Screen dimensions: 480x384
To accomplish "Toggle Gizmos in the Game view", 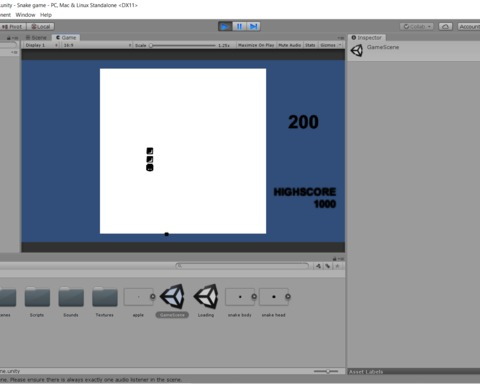I will tap(328, 45).
